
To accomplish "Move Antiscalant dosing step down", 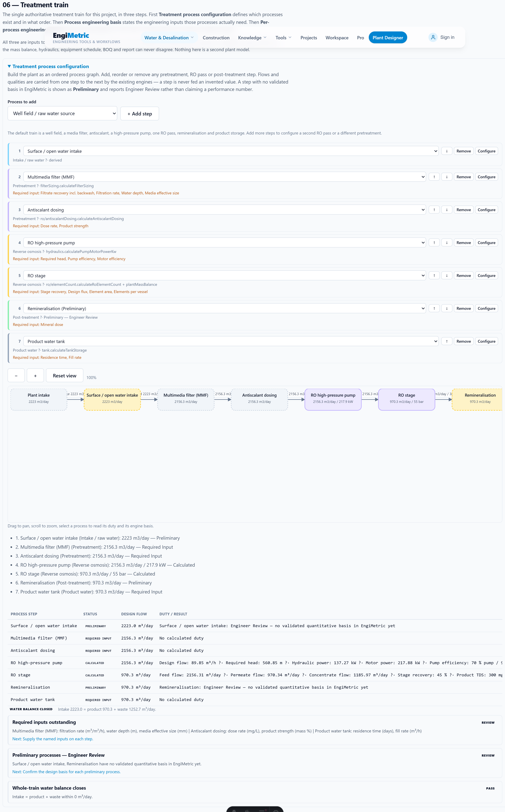I will [447, 210].
